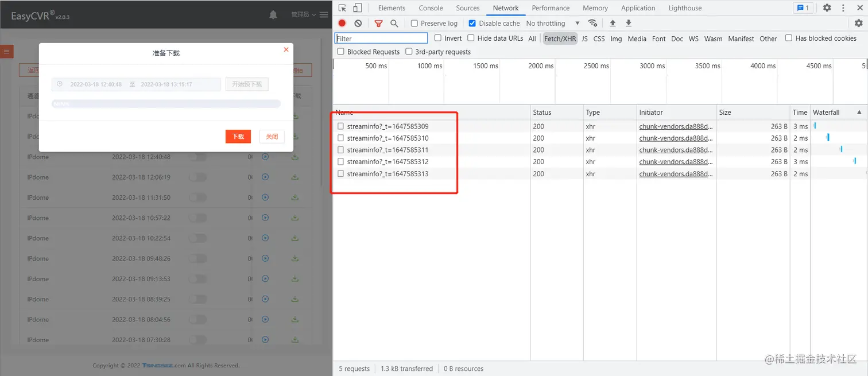This screenshot has height=376, width=868.
Task: Click the export HAR download arrow
Action: (x=629, y=23)
